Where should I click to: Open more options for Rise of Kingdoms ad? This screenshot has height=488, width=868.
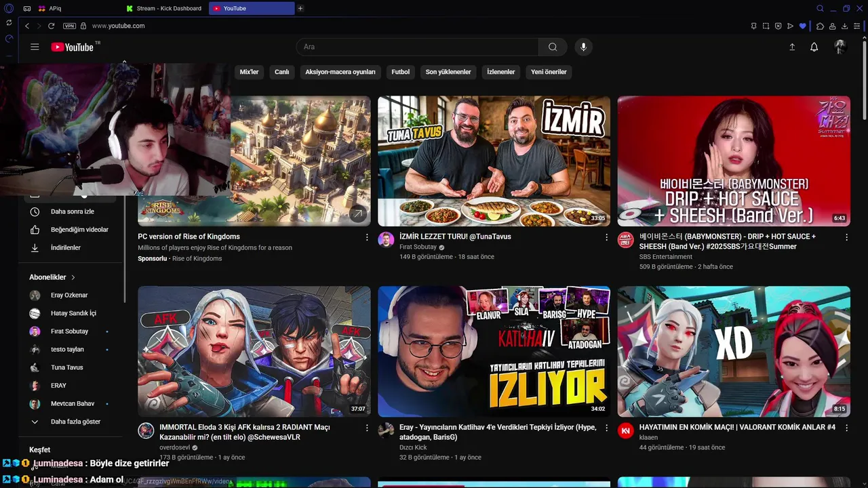(367, 237)
